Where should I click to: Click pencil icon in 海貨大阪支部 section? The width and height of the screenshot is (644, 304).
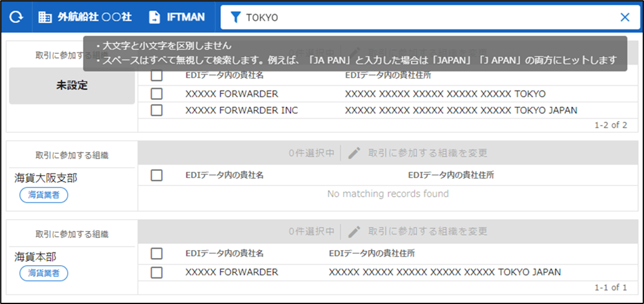coord(355,153)
